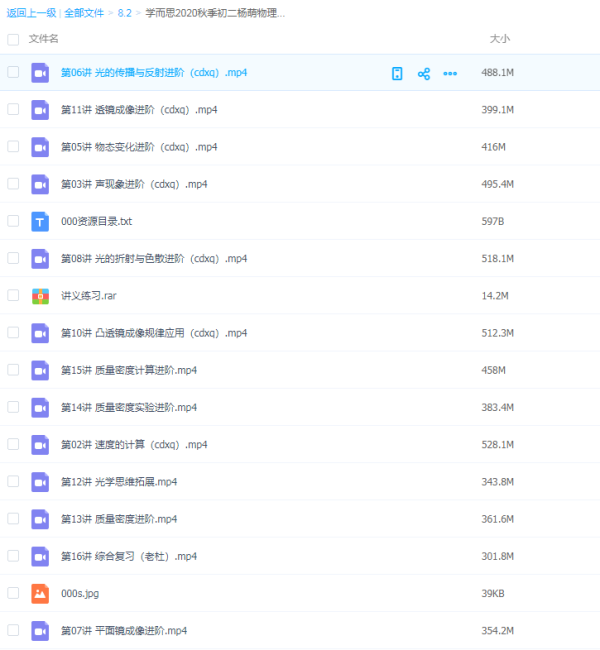Select the checkbox for 讲义练习.rar
This screenshot has width=600, height=650.
(x=13, y=296)
